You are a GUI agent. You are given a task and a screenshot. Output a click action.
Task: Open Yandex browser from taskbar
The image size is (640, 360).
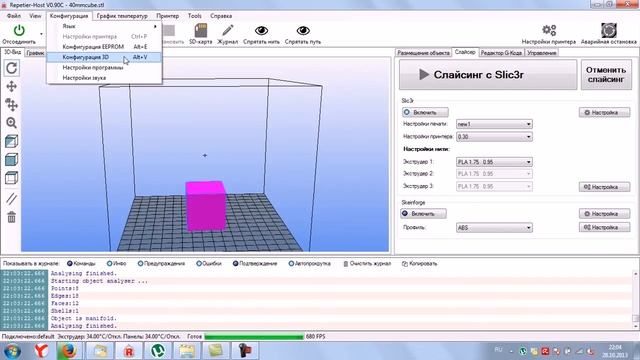(x=41, y=351)
